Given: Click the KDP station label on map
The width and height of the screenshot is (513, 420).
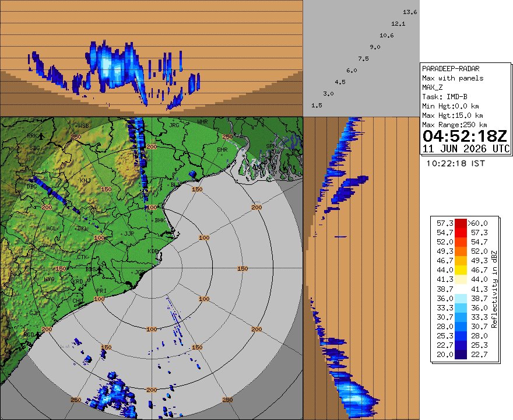Looking at the screenshot, I should [153, 251].
